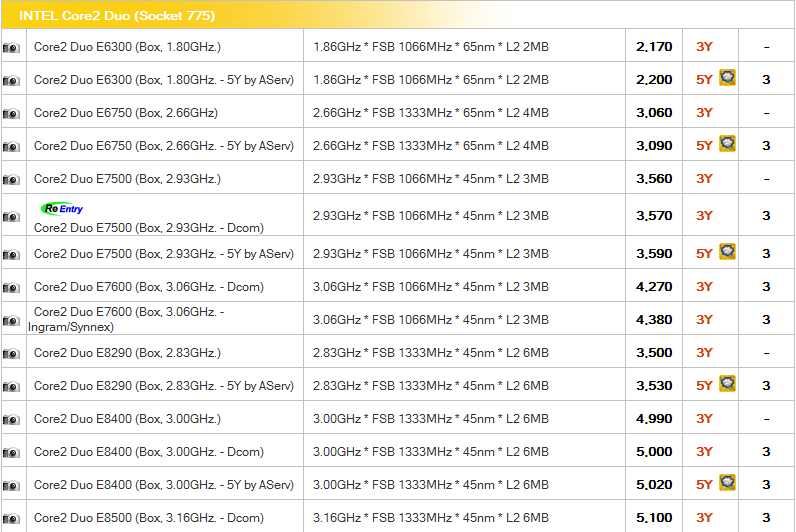The image size is (796, 532).
Task: Click camera icon for E7600 Ingram/Synnex row
Action: tap(12, 321)
